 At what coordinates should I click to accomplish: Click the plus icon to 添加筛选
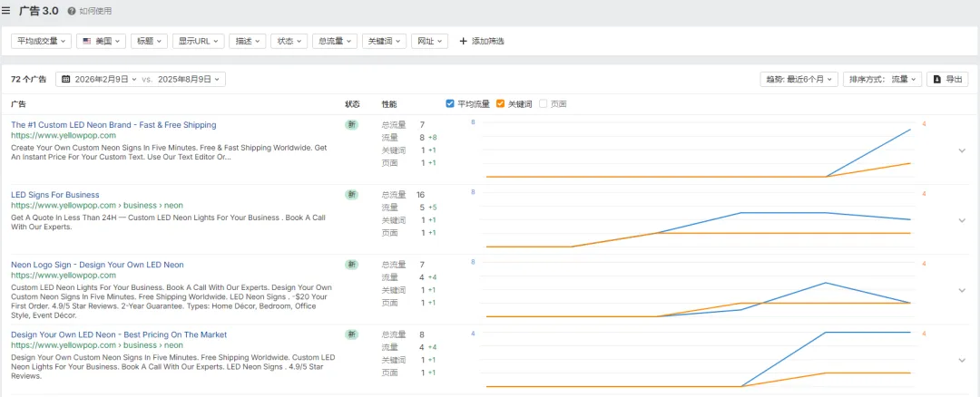click(x=463, y=41)
